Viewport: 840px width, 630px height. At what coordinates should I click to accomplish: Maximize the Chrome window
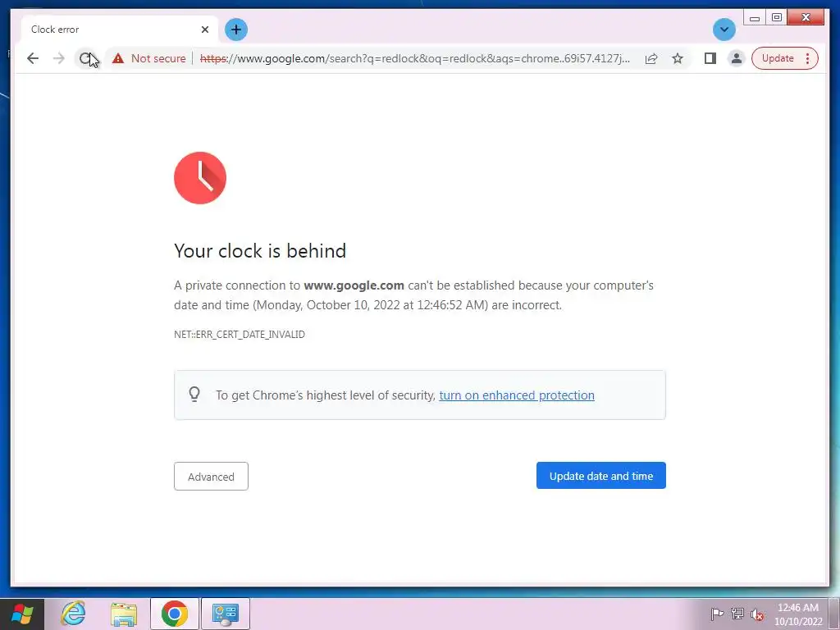tap(777, 18)
